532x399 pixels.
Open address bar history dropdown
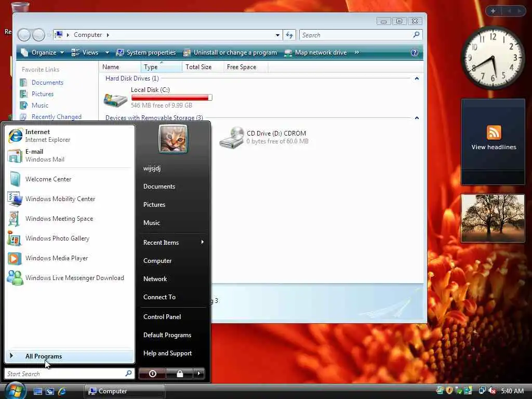click(x=277, y=35)
